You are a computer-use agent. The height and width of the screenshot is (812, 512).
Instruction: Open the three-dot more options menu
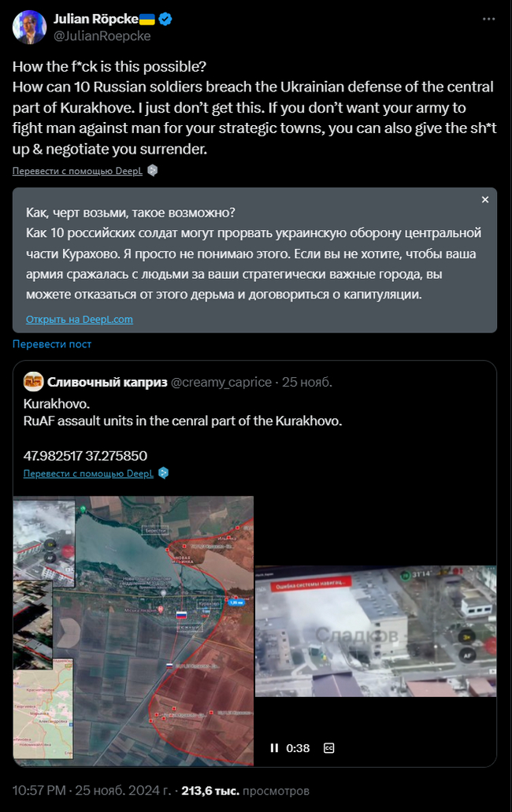click(488, 19)
